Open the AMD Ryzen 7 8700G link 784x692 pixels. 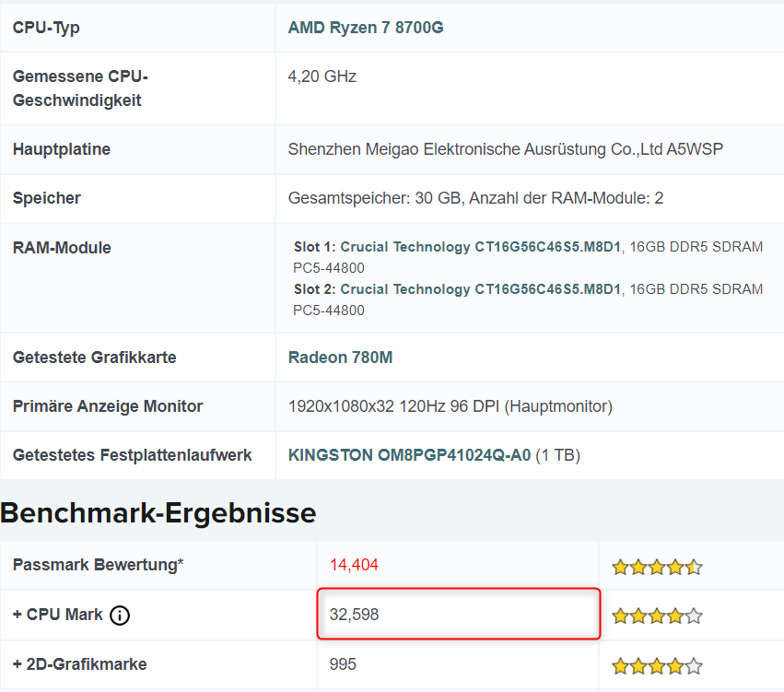[366, 28]
